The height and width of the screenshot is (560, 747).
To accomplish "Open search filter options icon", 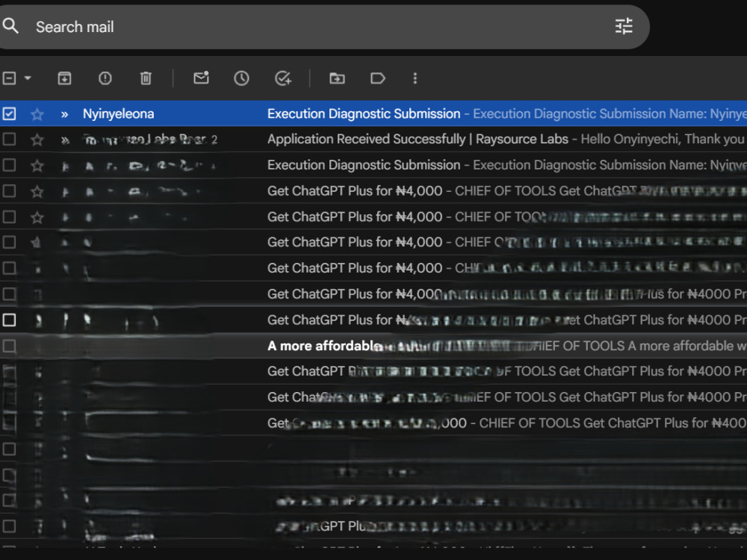I will [x=624, y=26].
